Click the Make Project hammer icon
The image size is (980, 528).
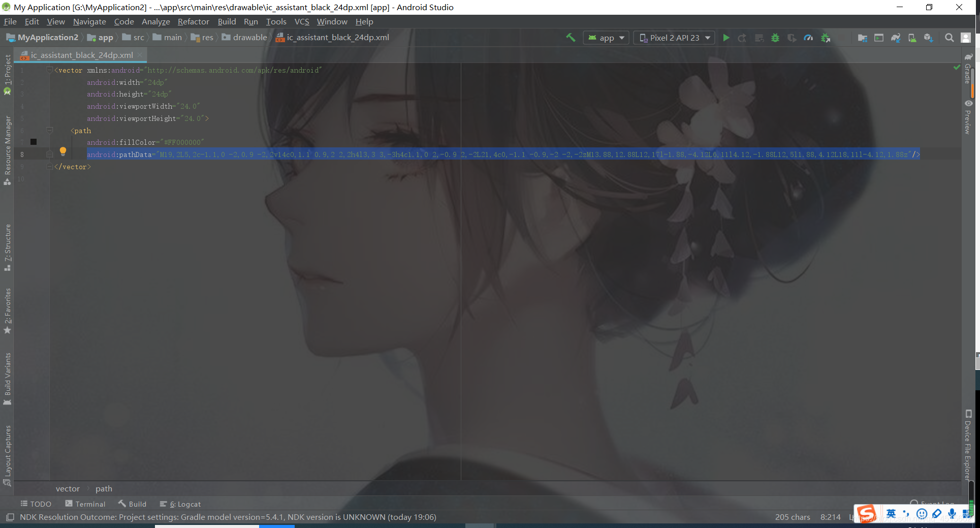(x=571, y=38)
